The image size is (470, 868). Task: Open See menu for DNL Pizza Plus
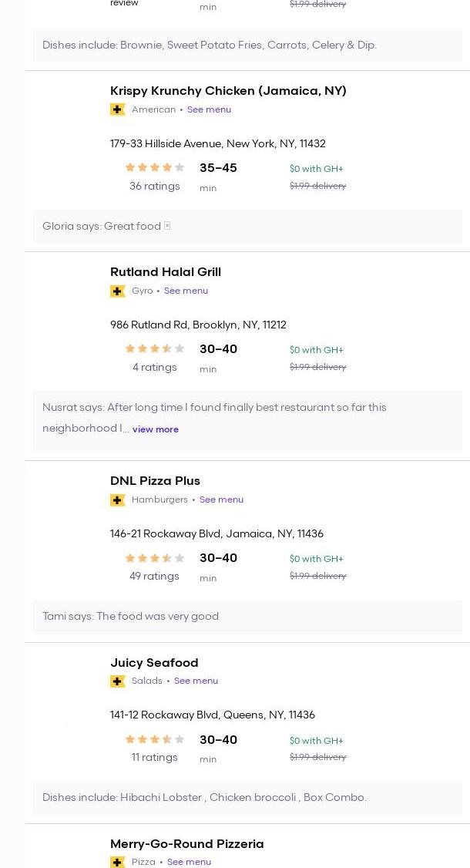click(221, 500)
